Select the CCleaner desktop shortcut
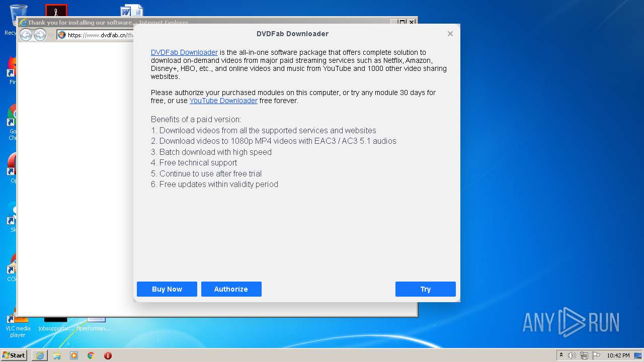 (12, 267)
